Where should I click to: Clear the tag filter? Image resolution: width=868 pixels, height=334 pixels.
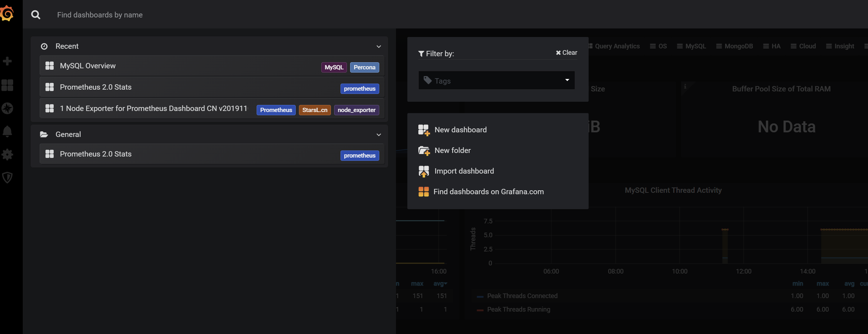point(567,53)
